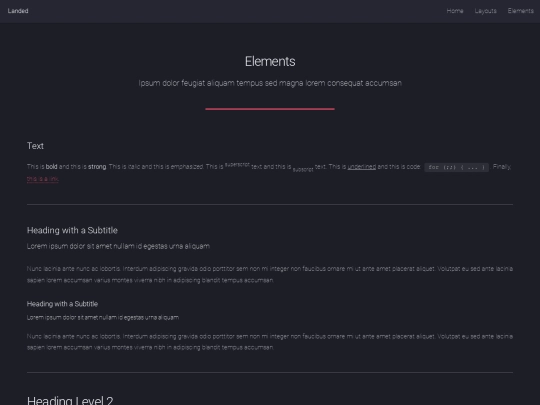540x405 pixels.
Task: Click the 'Ipsum dolor feugiat aliquam' subtitle
Action: click(x=270, y=83)
